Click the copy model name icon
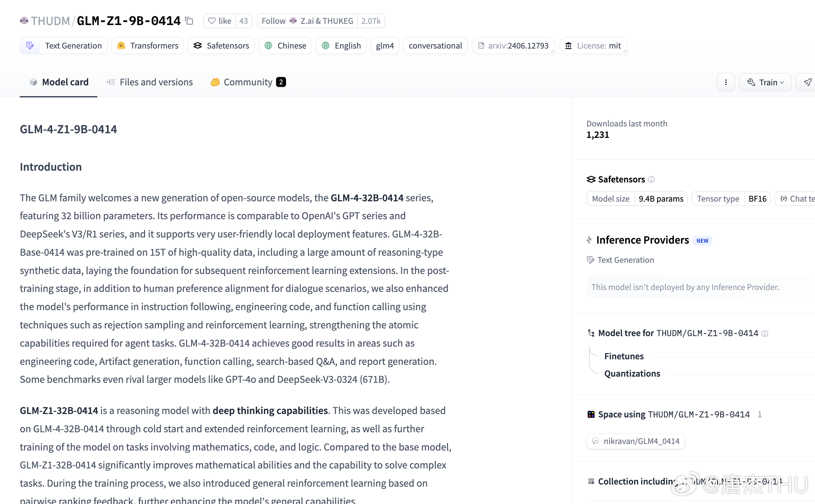 coord(189,21)
